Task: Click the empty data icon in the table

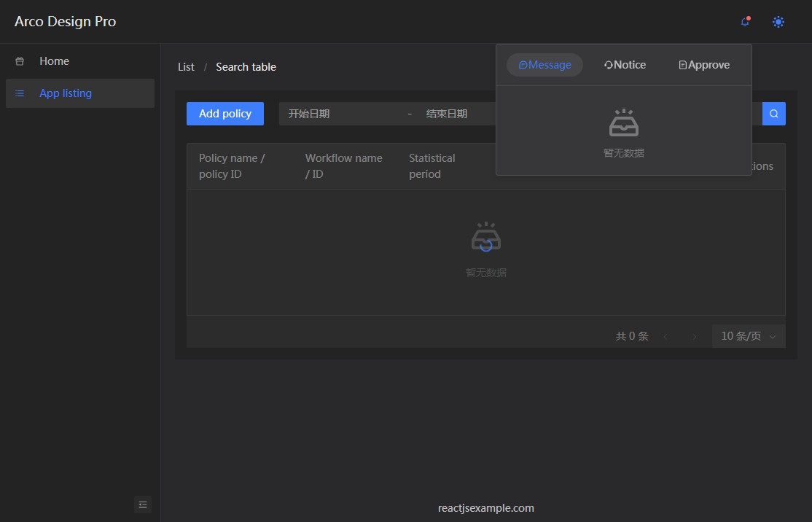Action: point(486,237)
